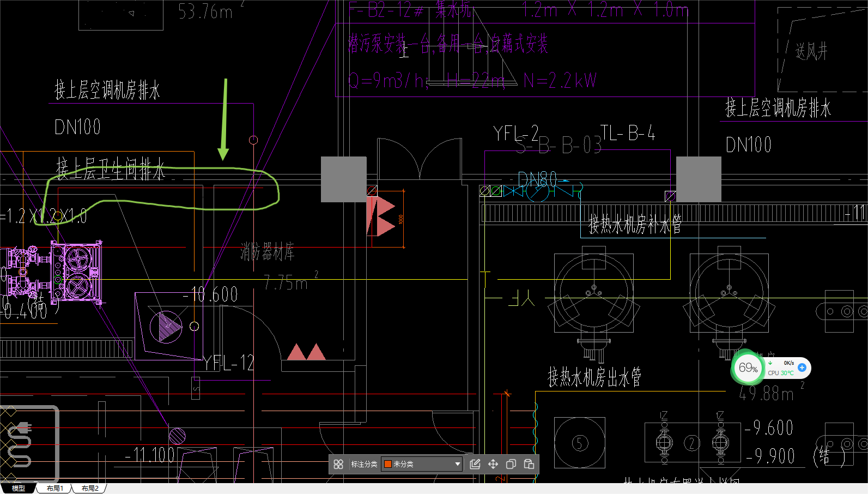
Task: Switch to the 布局2 layout tab
Action: point(90,488)
